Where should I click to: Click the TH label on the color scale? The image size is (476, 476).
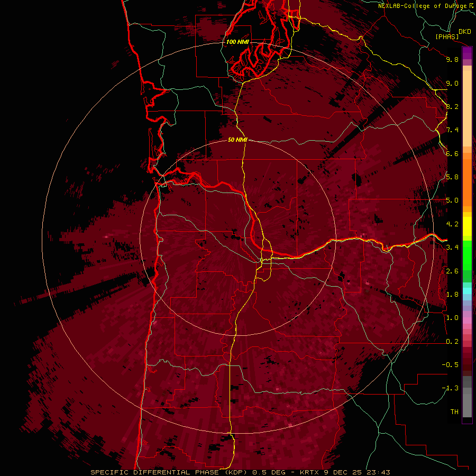(454, 412)
